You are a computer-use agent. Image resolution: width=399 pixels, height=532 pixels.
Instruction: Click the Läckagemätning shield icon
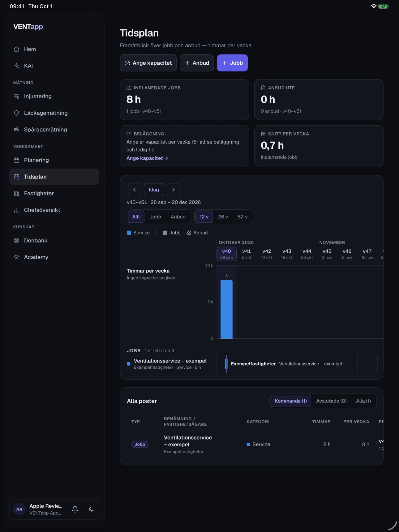pos(17,113)
